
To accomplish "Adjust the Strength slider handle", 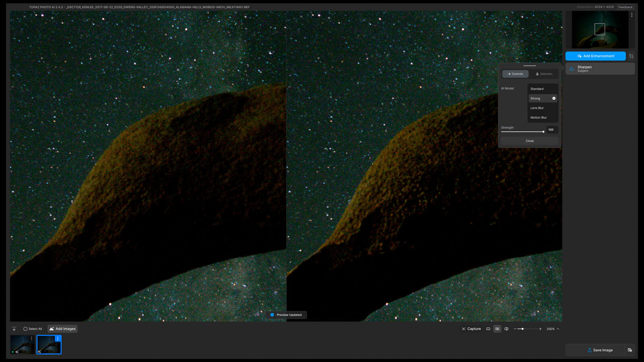I will [x=543, y=132].
